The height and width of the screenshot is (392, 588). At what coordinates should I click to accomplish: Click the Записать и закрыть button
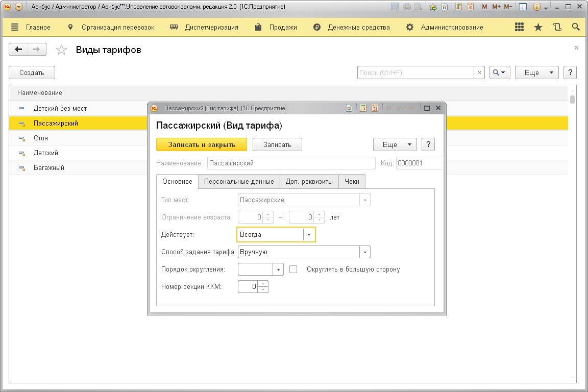tap(202, 144)
